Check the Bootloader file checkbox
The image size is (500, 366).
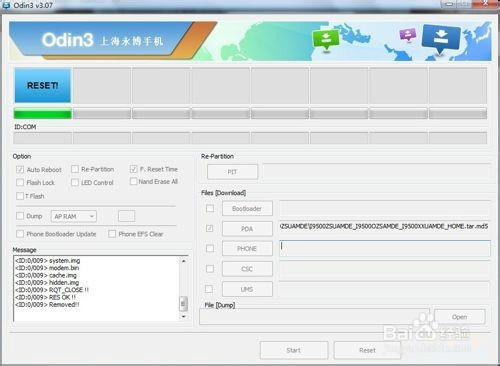210,208
